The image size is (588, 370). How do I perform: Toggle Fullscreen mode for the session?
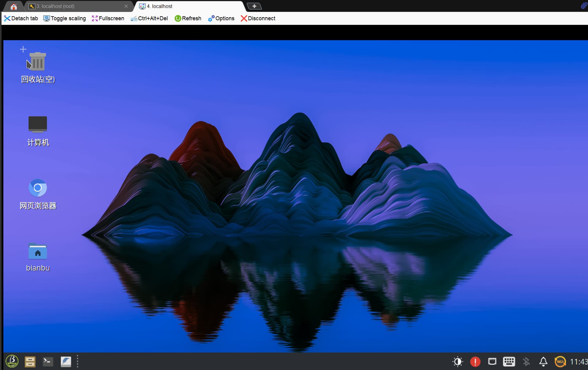tap(108, 18)
